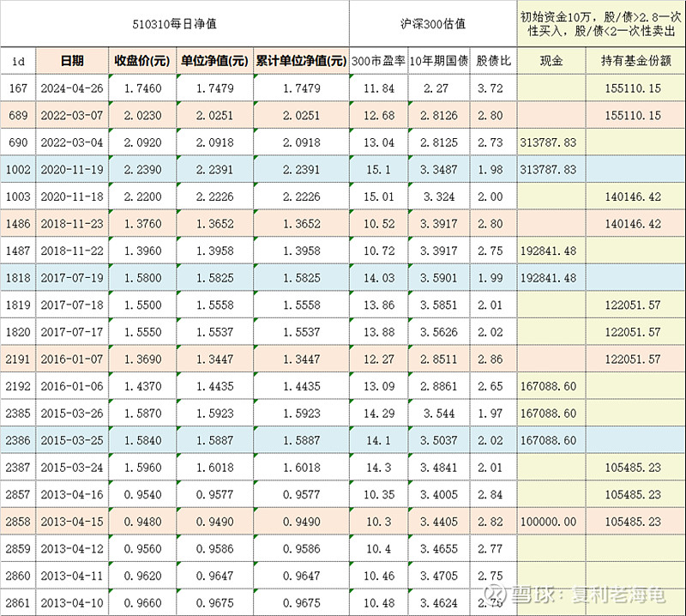The image size is (686, 616).
Task: Select the 单位净值(元) column header
Action: [214, 61]
